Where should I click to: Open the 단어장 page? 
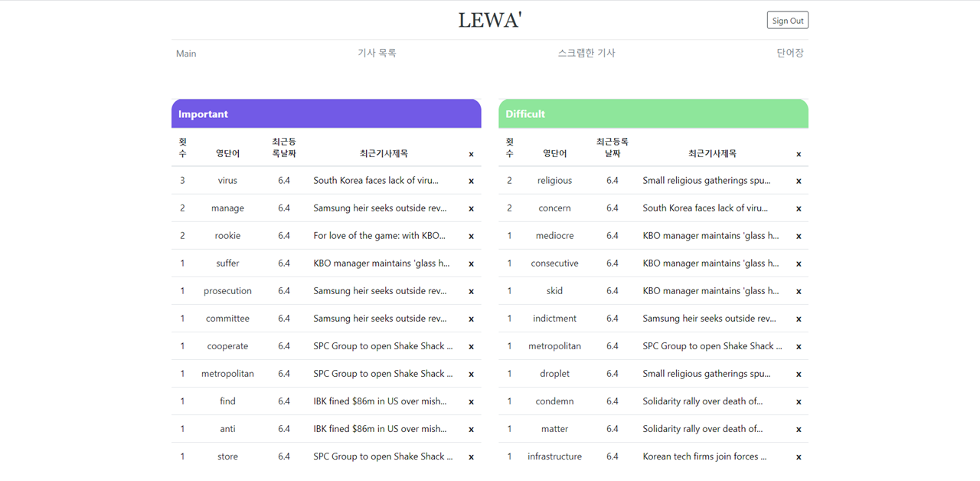[789, 53]
